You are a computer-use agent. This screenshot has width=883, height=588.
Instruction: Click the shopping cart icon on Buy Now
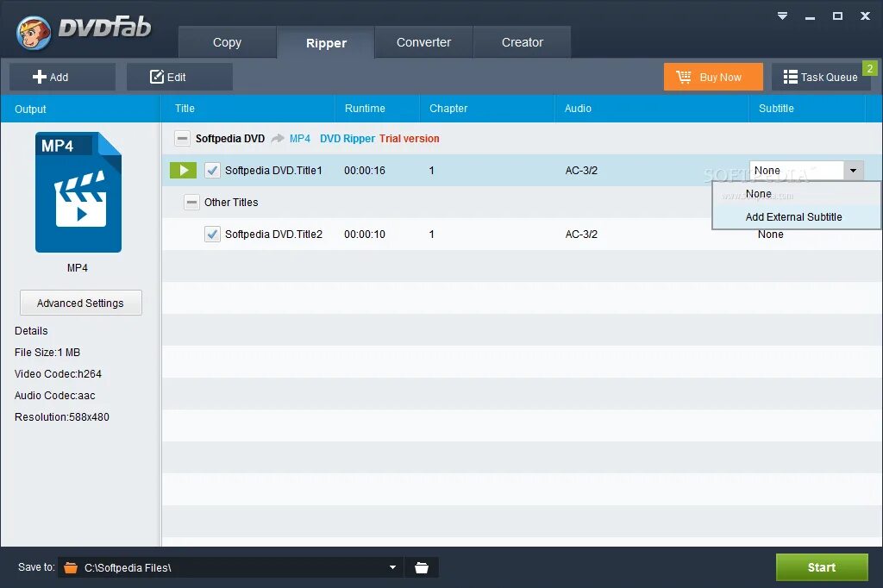pos(684,77)
